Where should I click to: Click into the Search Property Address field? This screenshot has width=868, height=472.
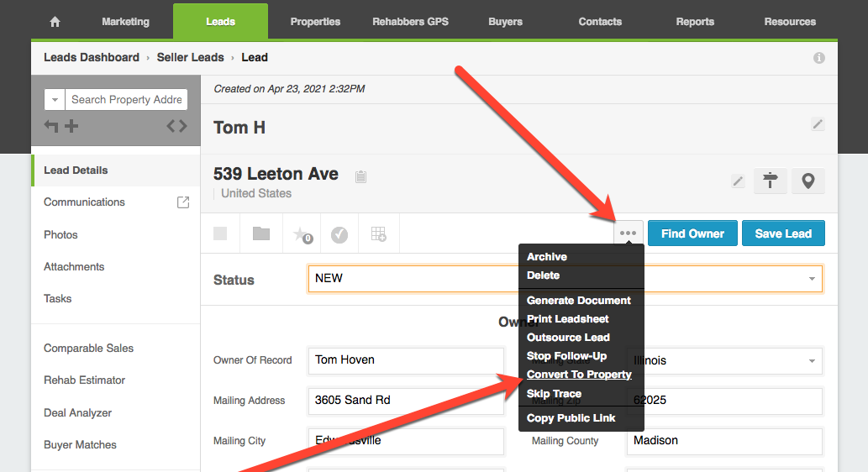pyautogui.click(x=126, y=100)
